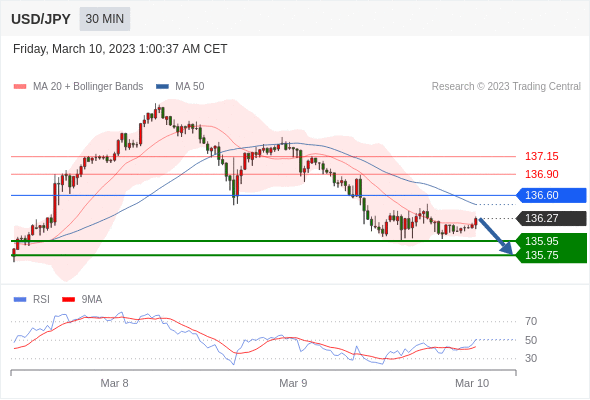This screenshot has width=590, height=400.
Task: Click the 136.90 resistance level label
Action: tap(541, 174)
